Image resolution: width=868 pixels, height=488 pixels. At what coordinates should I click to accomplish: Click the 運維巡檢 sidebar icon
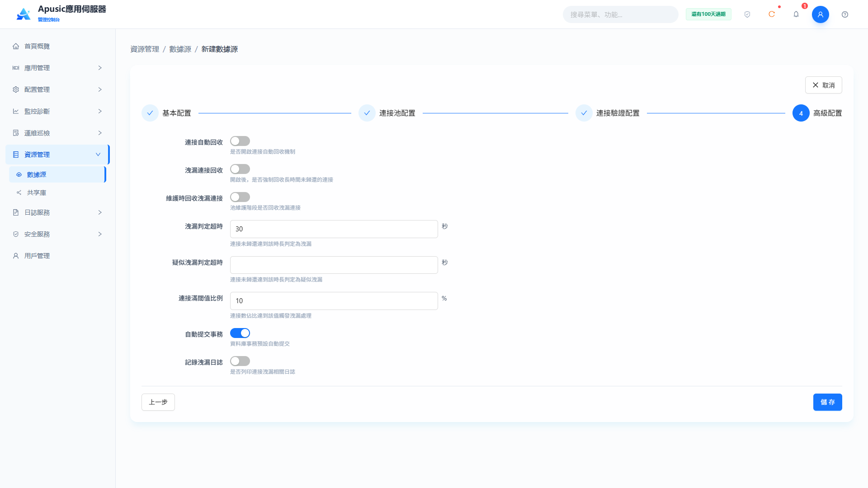coord(16,133)
